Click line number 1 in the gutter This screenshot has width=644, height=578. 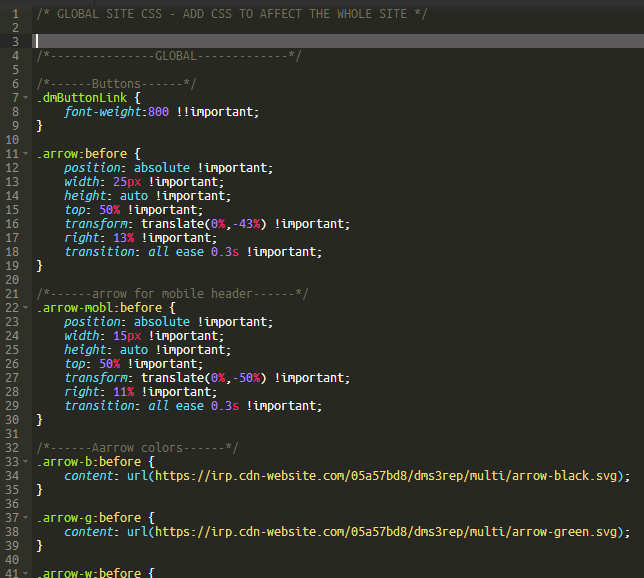pyautogui.click(x=15, y=14)
